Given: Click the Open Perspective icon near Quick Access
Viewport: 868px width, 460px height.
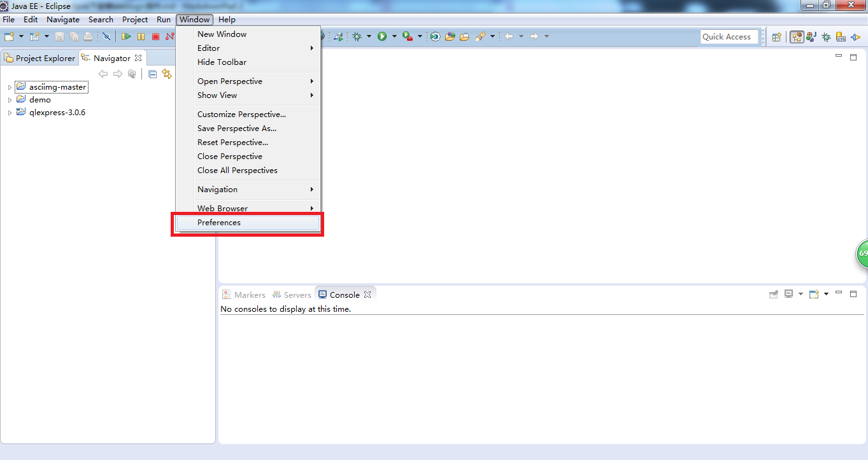Looking at the screenshot, I should pos(776,36).
